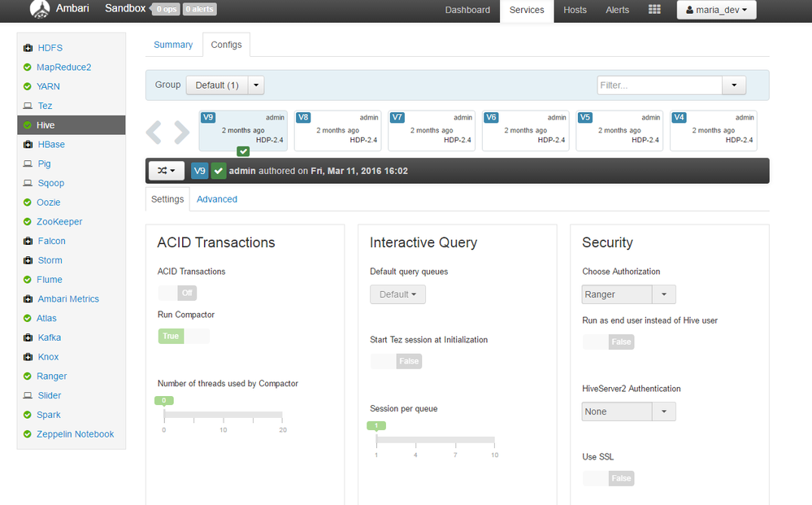Screen dimensions: 812x505
Task: Open the maria_dev user menu
Action: coord(716,10)
